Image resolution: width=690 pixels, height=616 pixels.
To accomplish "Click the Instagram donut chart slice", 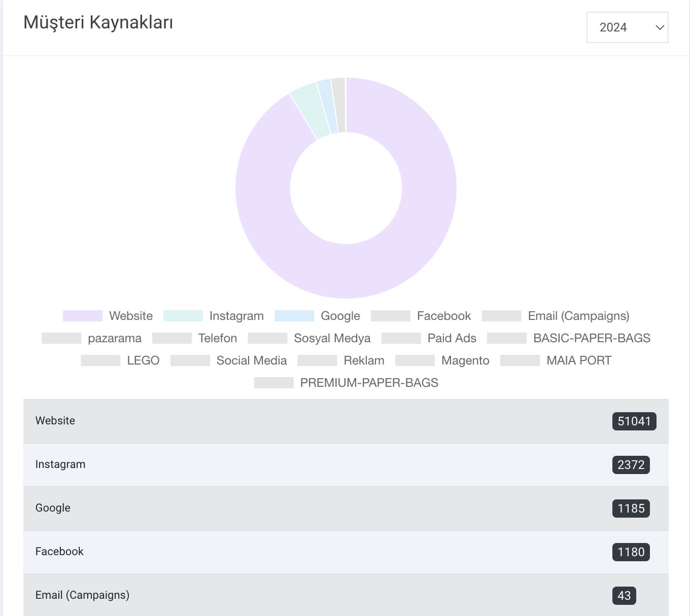I will (310, 111).
